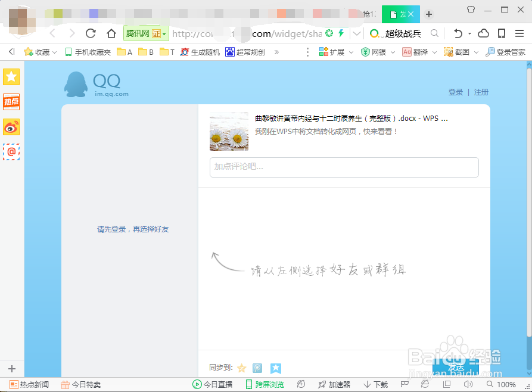Screen dimensions: 532x392
Task: Open bookmark folder T
Action: (x=167, y=52)
